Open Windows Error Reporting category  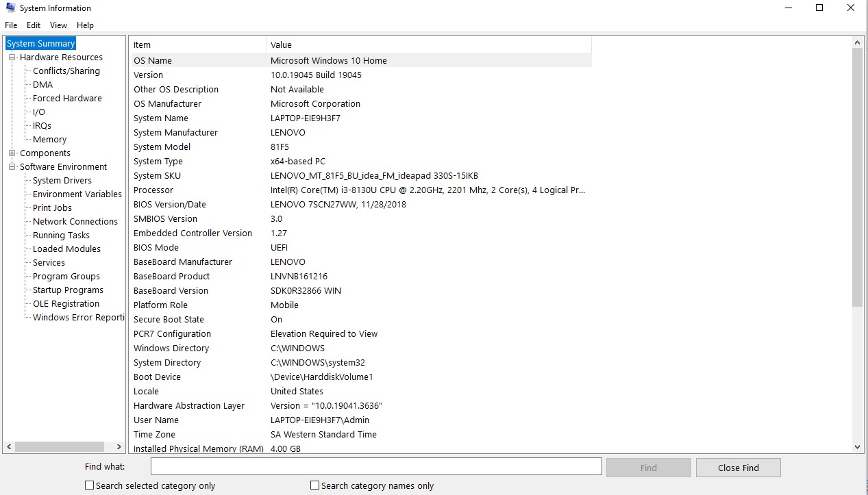coord(78,318)
